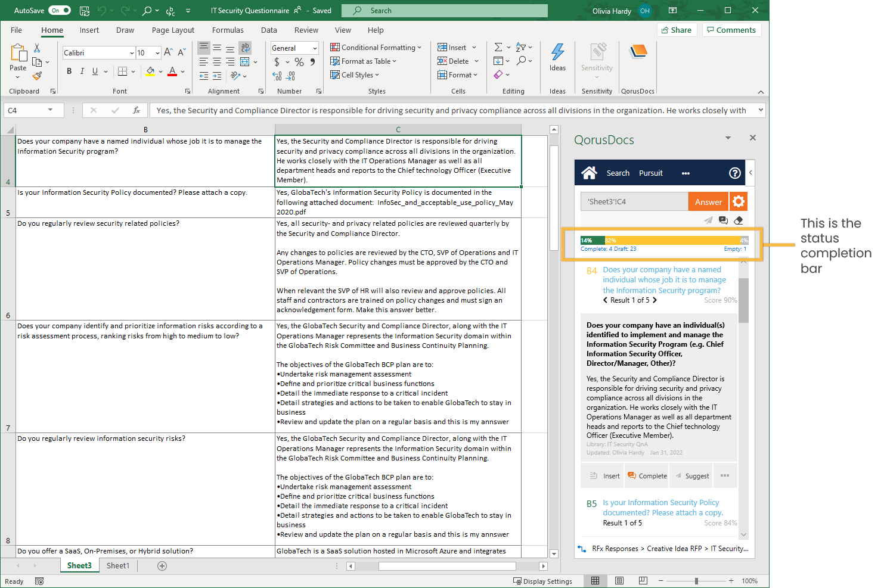This screenshot has height=588, width=884.
Task: Click the Ideas lightning bolt icon
Action: (x=557, y=53)
